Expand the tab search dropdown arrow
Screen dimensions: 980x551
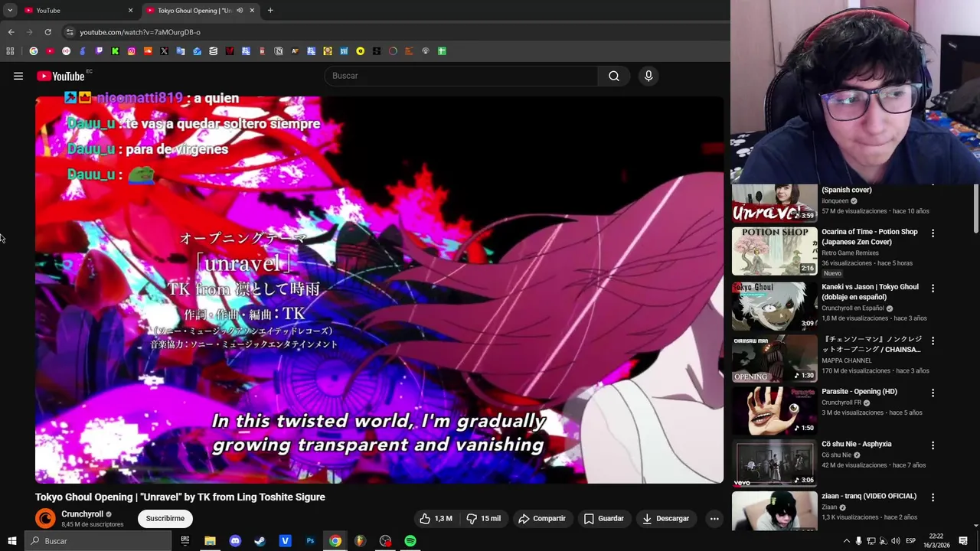tap(10, 11)
